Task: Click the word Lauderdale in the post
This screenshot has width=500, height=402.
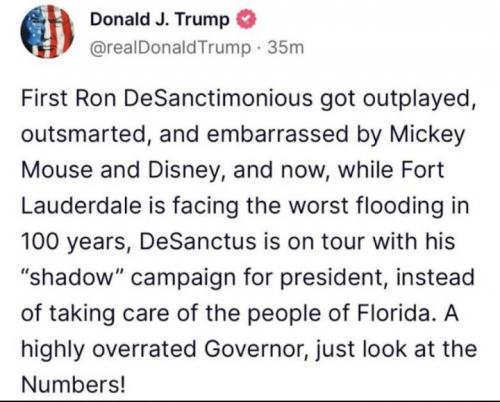Action: point(82,205)
